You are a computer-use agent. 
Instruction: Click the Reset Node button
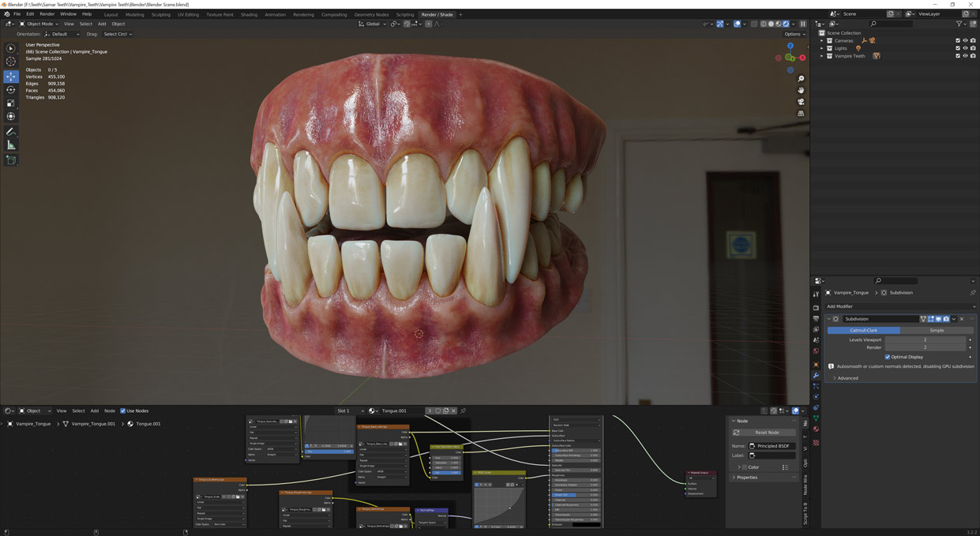pos(767,433)
